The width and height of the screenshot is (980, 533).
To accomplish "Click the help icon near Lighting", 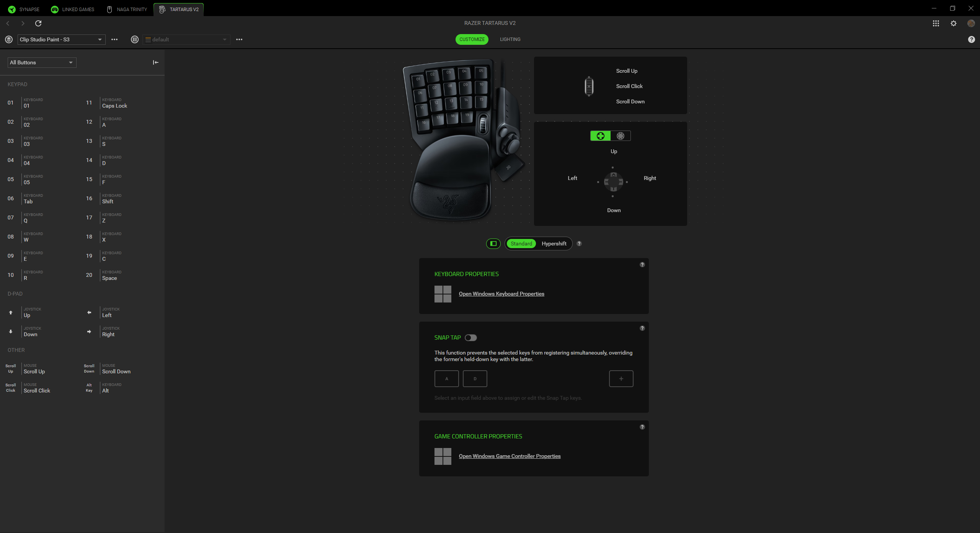I will coord(972,39).
